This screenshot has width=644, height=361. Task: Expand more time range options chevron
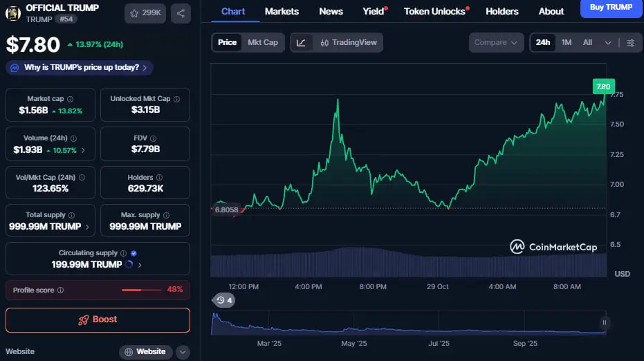pyautogui.click(x=608, y=43)
